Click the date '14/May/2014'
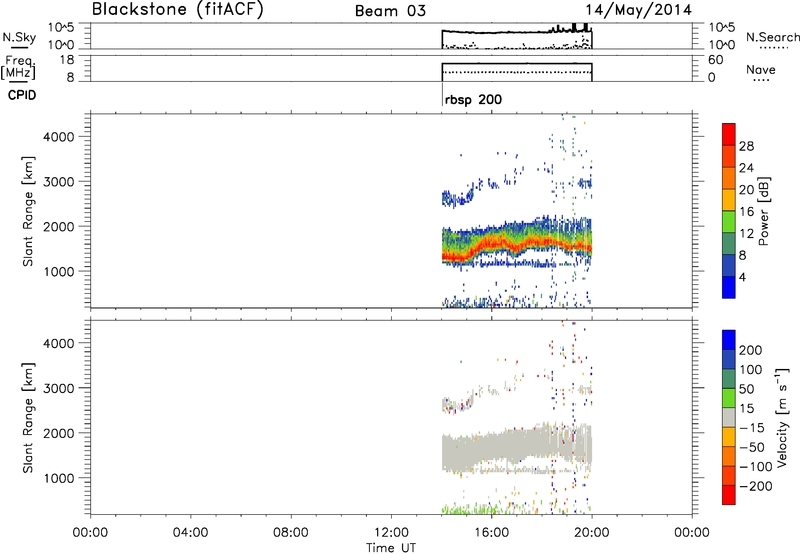800x554 pixels. coord(638,10)
